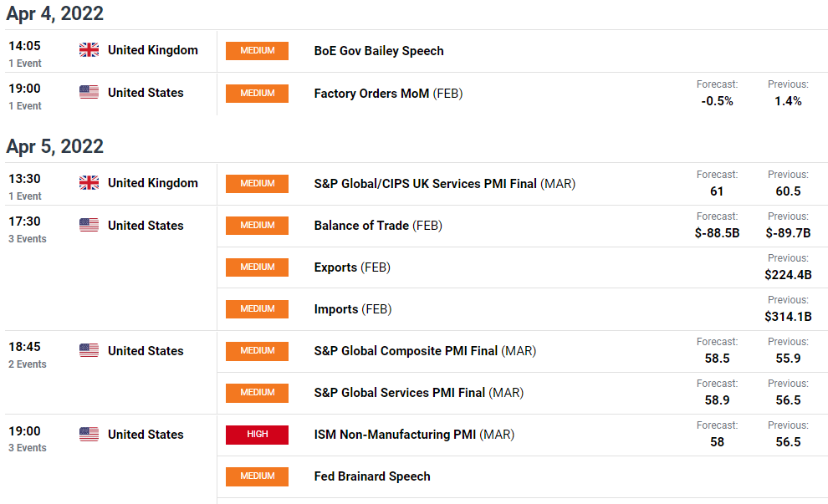Click the UK flag for 13:30 Services PMI
This screenshot has width=828, height=504.
pos(89,182)
